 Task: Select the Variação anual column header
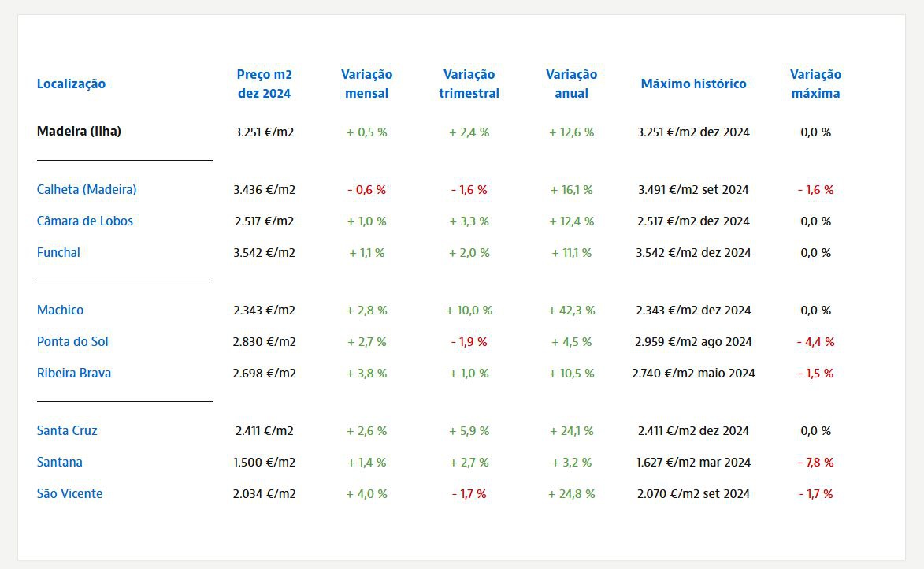pos(571,84)
